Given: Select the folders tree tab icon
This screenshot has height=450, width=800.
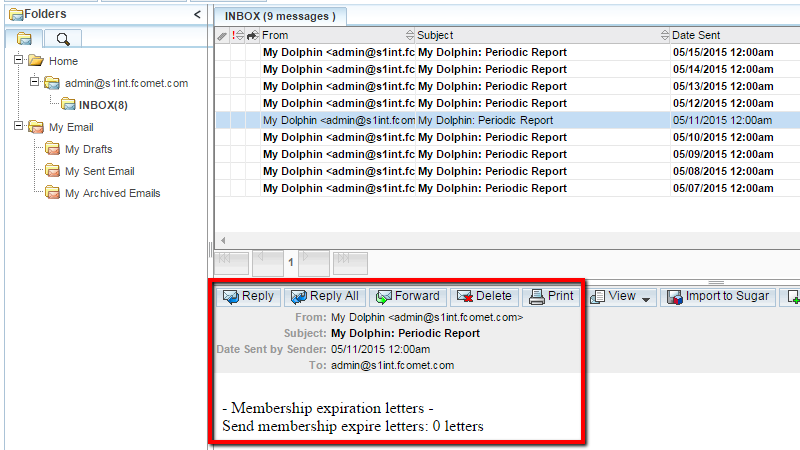Looking at the screenshot, I should [x=25, y=39].
